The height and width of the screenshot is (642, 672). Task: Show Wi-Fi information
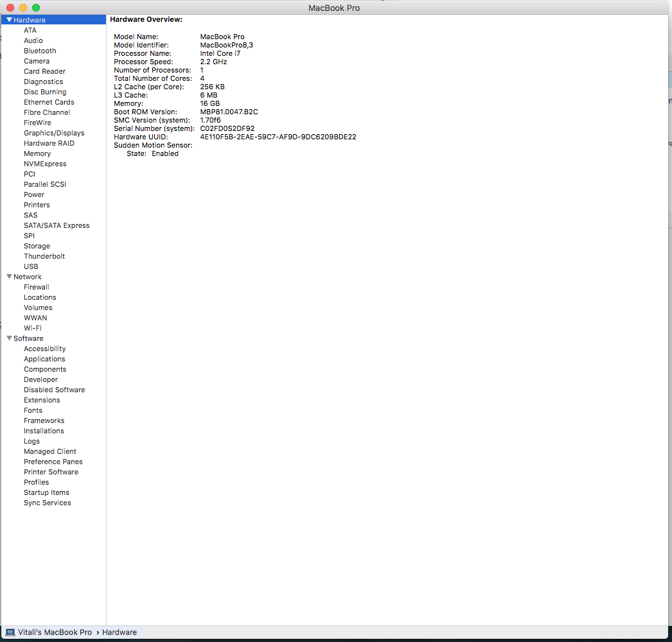(33, 328)
